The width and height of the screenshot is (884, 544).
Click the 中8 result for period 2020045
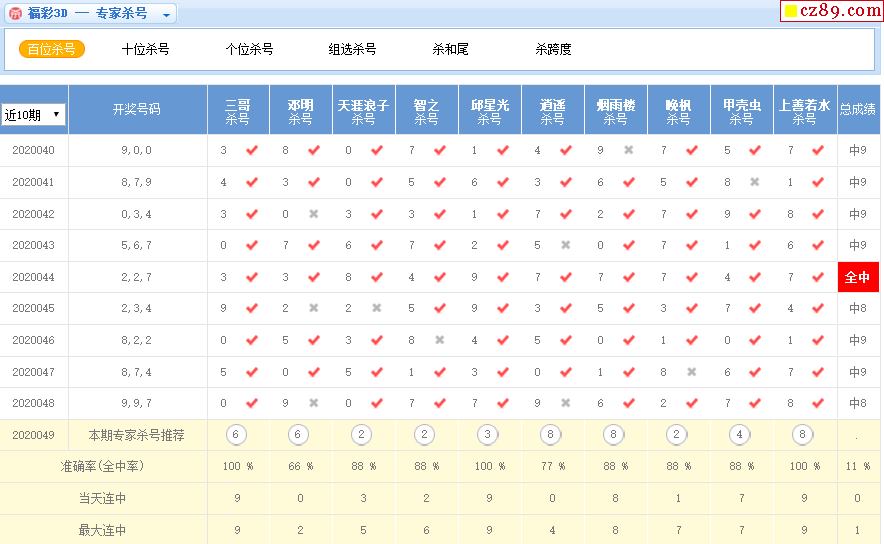click(858, 308)
